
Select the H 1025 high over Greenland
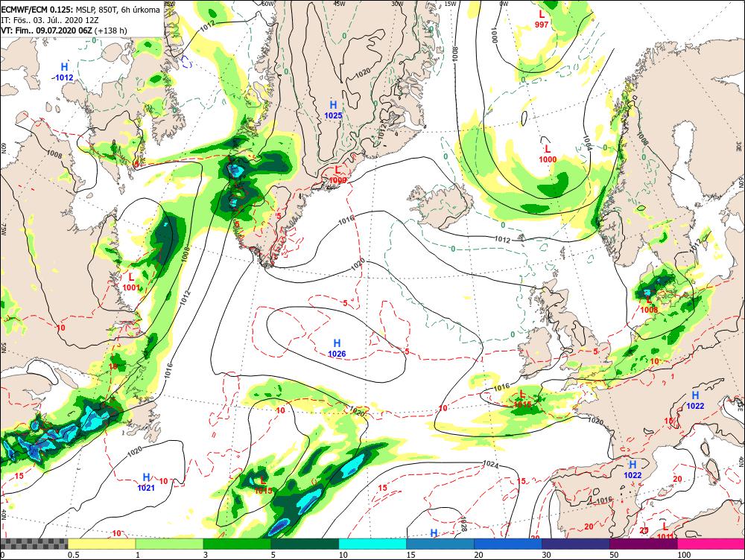tap(333, 109)
